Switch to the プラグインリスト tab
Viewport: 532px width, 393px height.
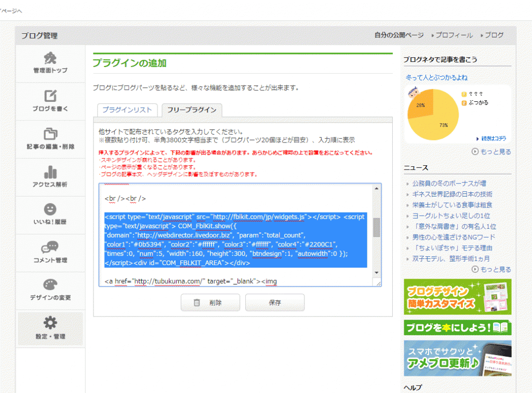click(127, 110)
